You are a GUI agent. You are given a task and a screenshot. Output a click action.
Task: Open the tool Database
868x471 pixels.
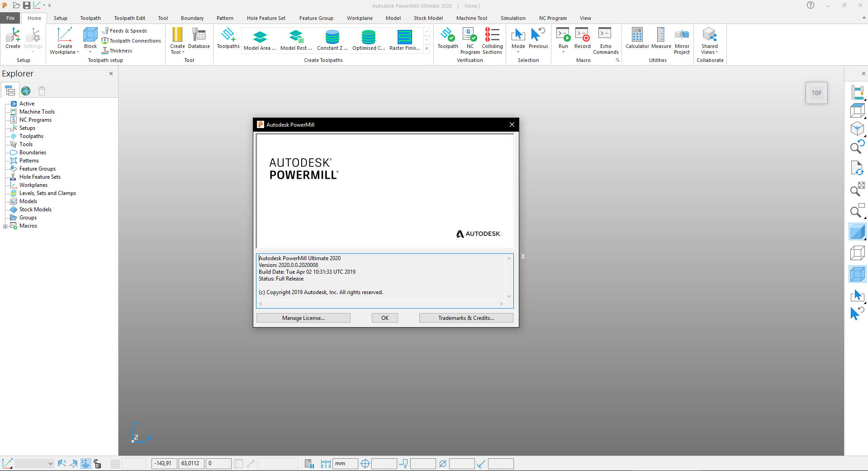click(x=199, y=38)
